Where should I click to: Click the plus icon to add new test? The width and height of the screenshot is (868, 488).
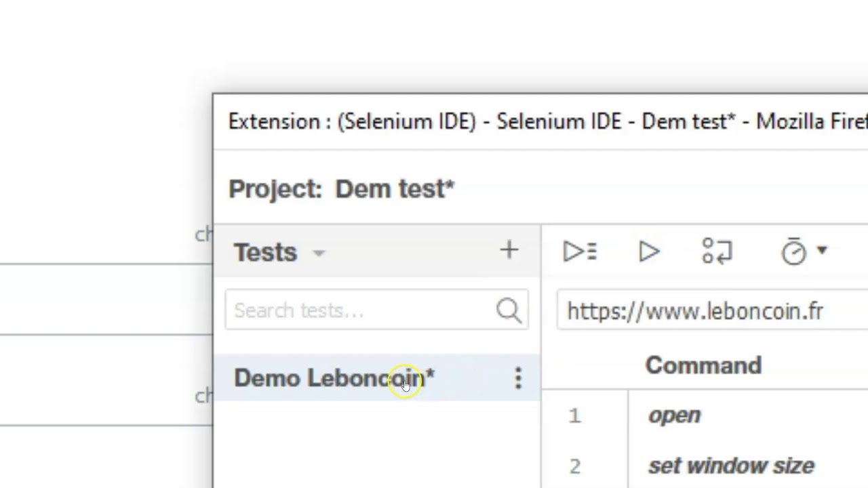click(509, 251)
